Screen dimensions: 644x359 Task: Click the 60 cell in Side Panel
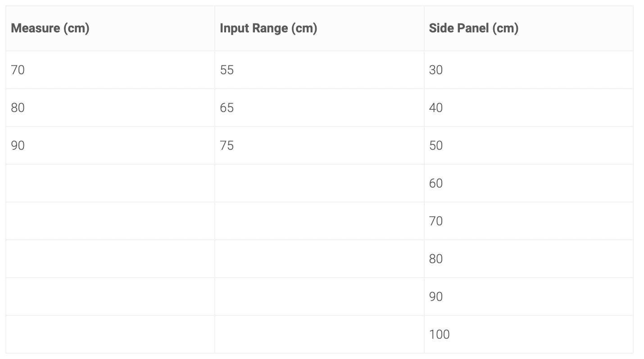(x=528, y=183)
